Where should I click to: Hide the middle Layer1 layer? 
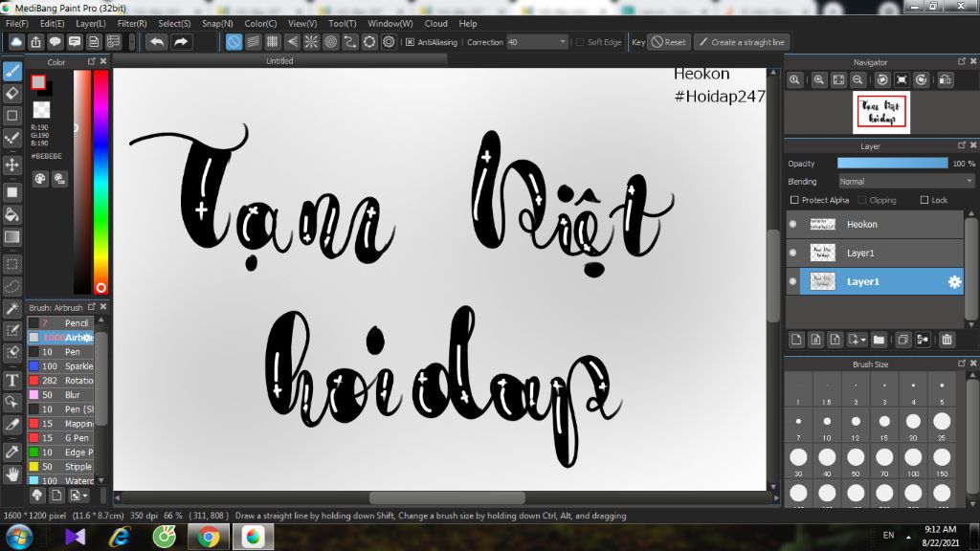793,253
